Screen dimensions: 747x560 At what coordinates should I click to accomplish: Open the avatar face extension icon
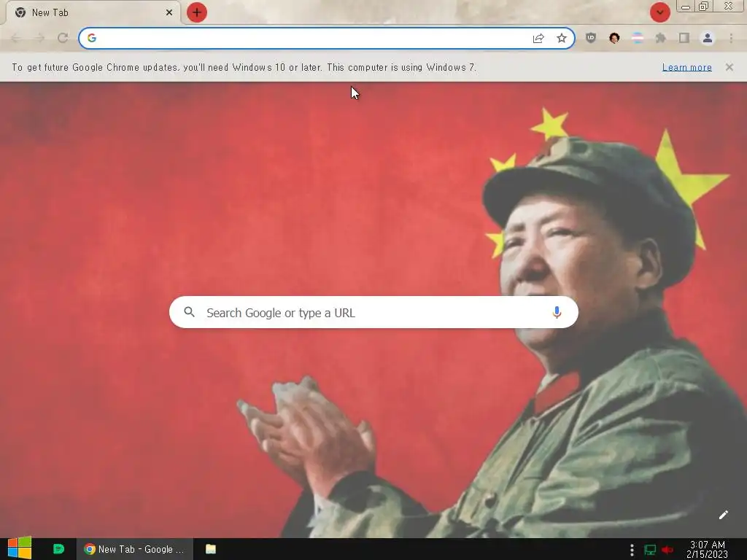tap(614, 38)
